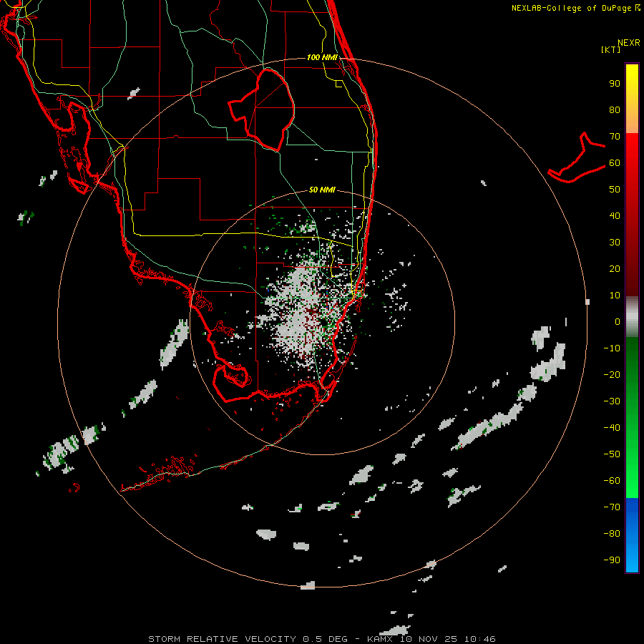Viewport: 644px width, 644px height.
Task: Click the Storm Relative Velocity caption at the bottom
Action: 321,639
